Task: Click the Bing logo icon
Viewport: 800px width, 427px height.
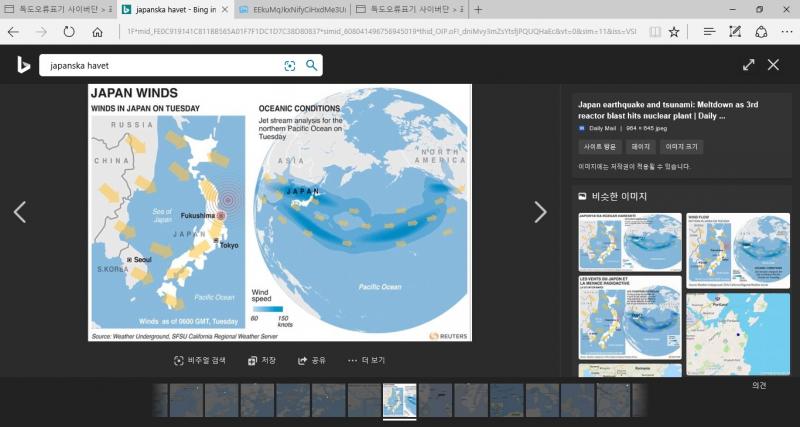Action: (x=22, y=65)
